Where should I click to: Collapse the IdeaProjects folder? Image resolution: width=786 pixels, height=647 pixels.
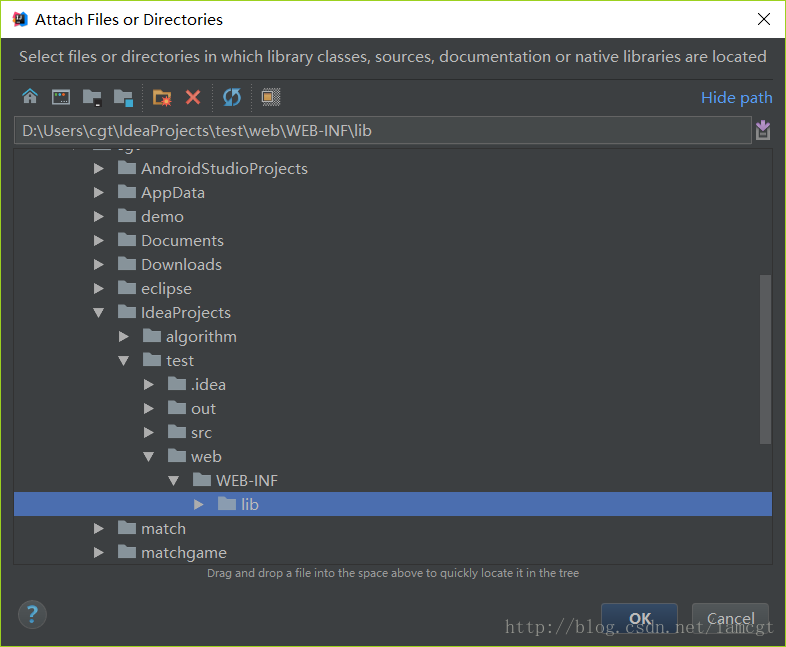pyautogui.click(x=98, y=313)
